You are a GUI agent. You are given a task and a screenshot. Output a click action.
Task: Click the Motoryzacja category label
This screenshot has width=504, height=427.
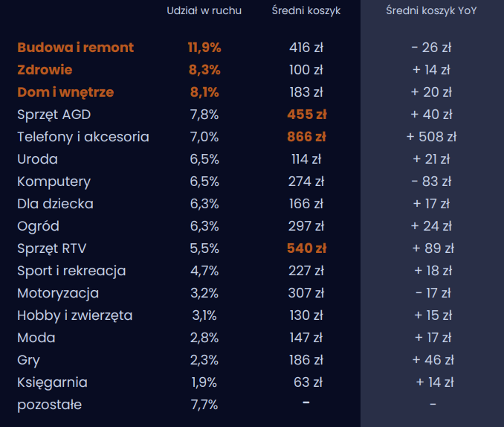58,293
